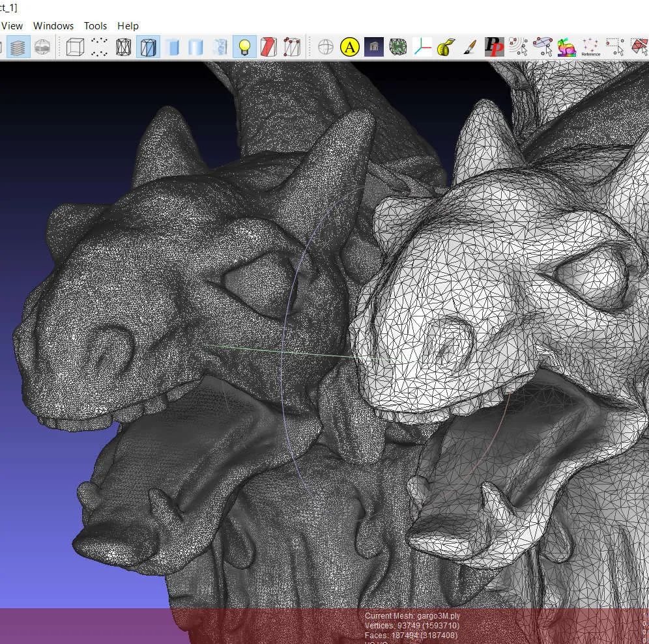Select the Points render mode icon
Viewport: 649px width, 644px height.
coord(100,47)
